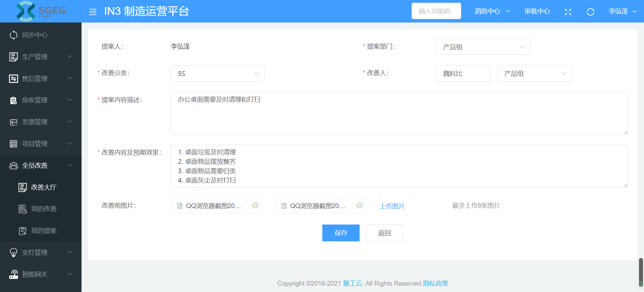Screen dimensions: 644x292
Task: Select 改善大厅 in the sidebar
Action: 44,187
